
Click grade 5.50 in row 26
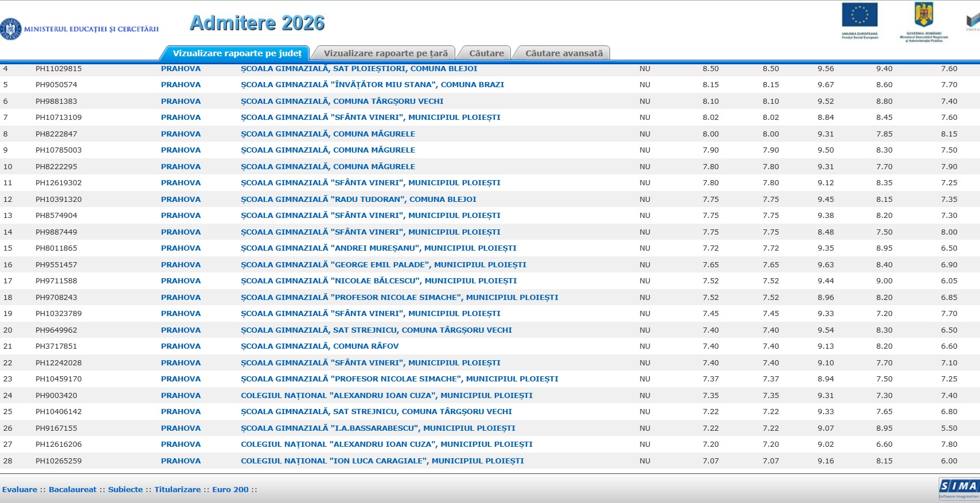pos(949,428)
